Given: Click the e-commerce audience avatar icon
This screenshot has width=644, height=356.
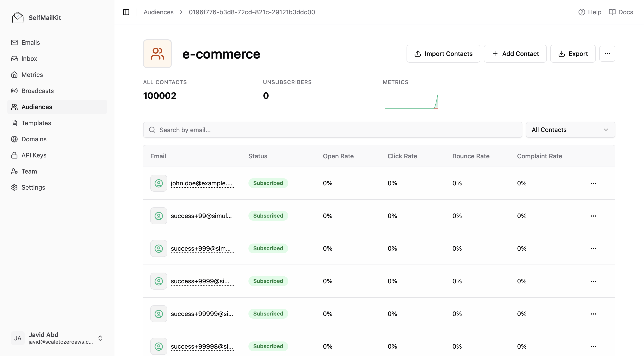Looking at the screenshot, I should coord(157,54).
